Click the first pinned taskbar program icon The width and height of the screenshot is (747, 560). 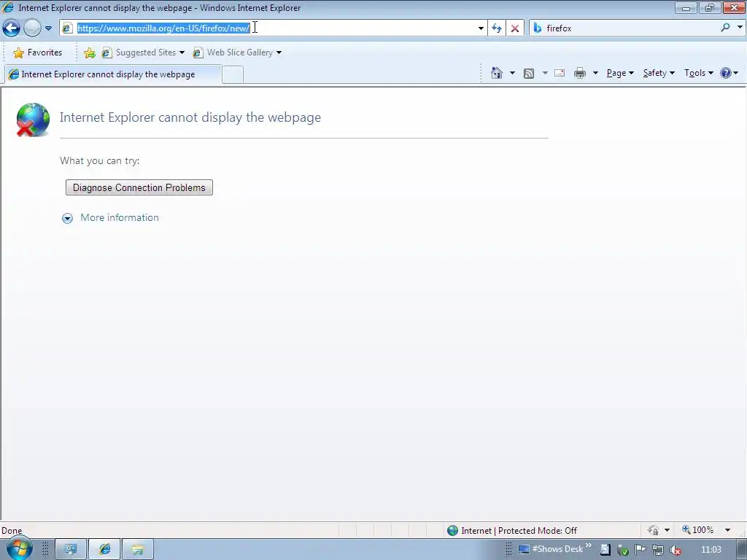[x=71, y=550]
